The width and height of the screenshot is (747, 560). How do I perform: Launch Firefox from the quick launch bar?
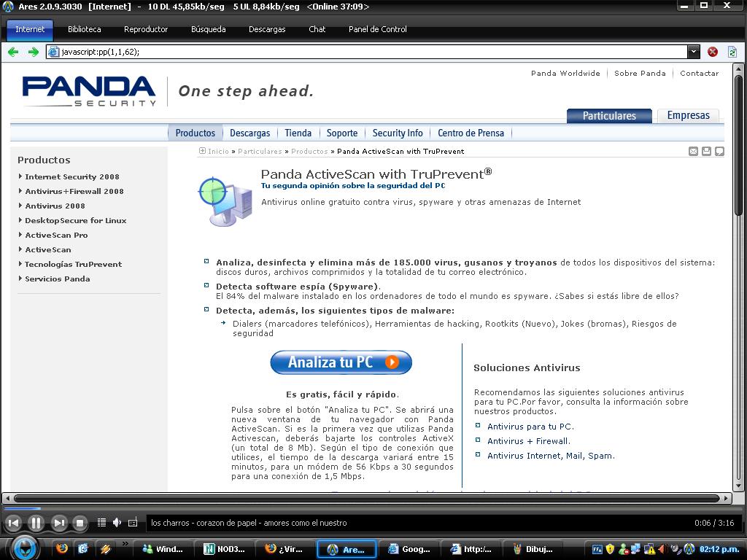coord(61,548)
